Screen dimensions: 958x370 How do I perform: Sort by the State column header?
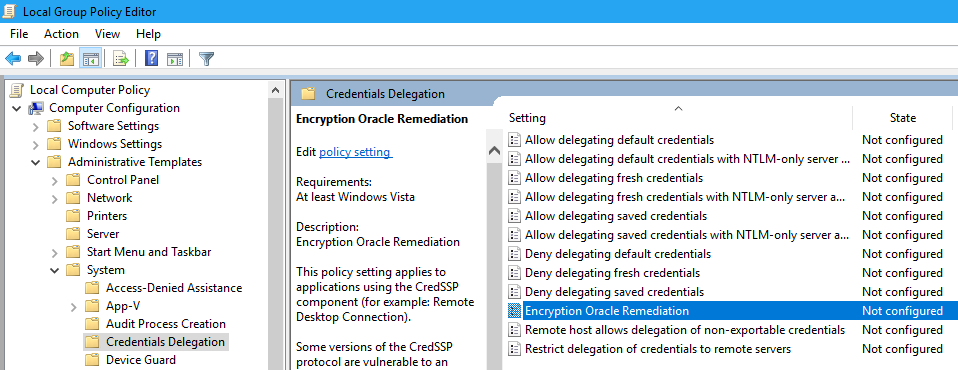click(902, 118)
